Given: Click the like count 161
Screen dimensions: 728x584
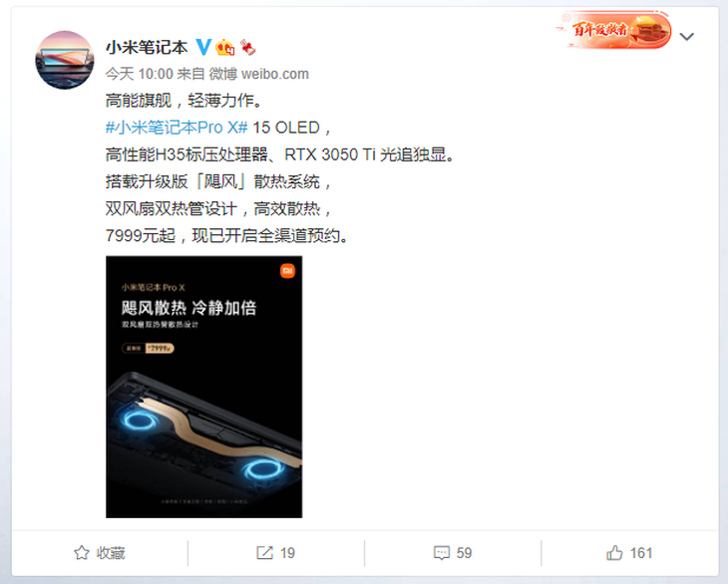Looking at the screenshot, I should (641, 552).
